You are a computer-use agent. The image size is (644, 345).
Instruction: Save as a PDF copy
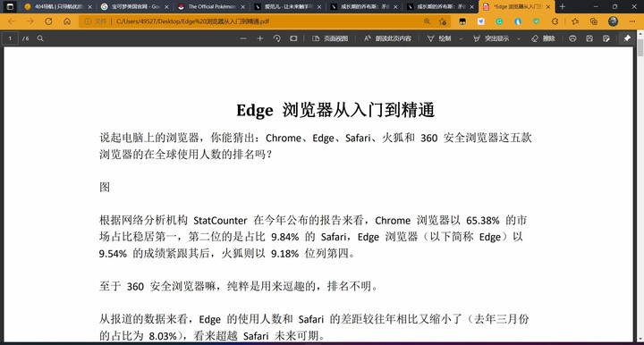[606, 38]
